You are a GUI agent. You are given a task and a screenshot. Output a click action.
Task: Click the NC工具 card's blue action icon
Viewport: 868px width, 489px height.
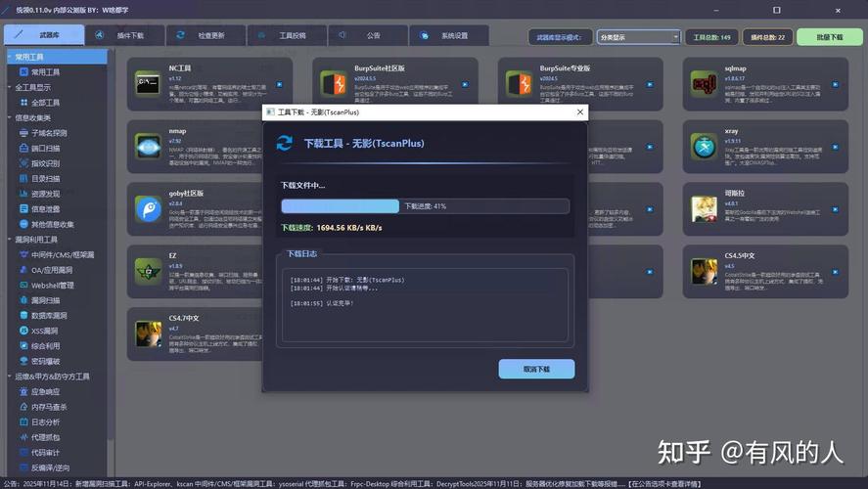tap(280, 85)
